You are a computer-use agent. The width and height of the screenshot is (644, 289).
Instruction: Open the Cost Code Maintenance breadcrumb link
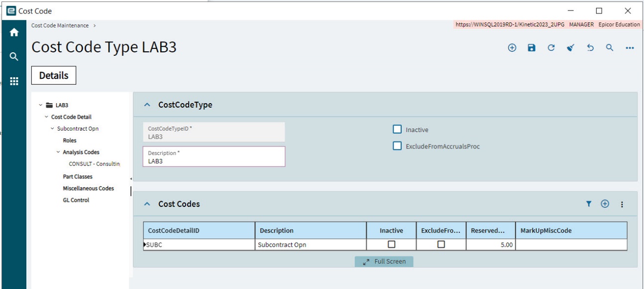click(60, 25)
